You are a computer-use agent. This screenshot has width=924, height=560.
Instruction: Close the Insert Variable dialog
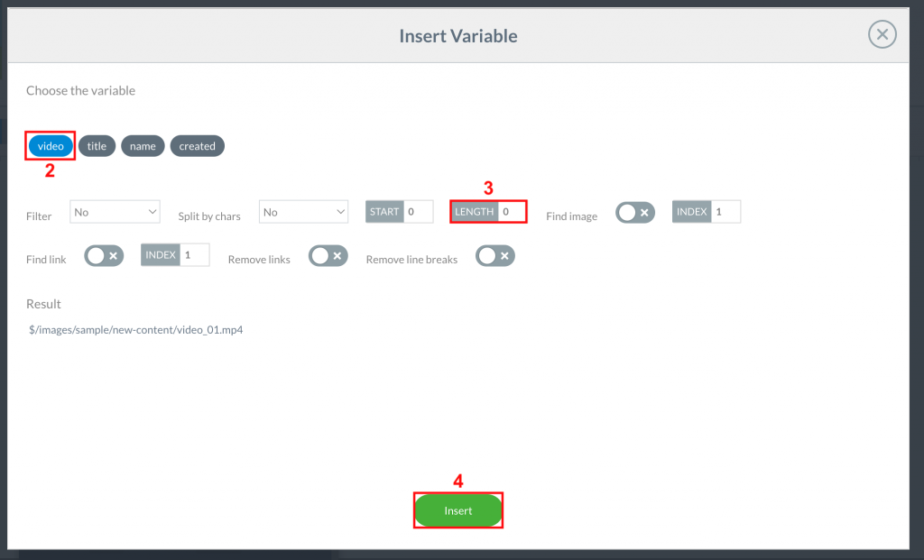[x=882, y=34]
